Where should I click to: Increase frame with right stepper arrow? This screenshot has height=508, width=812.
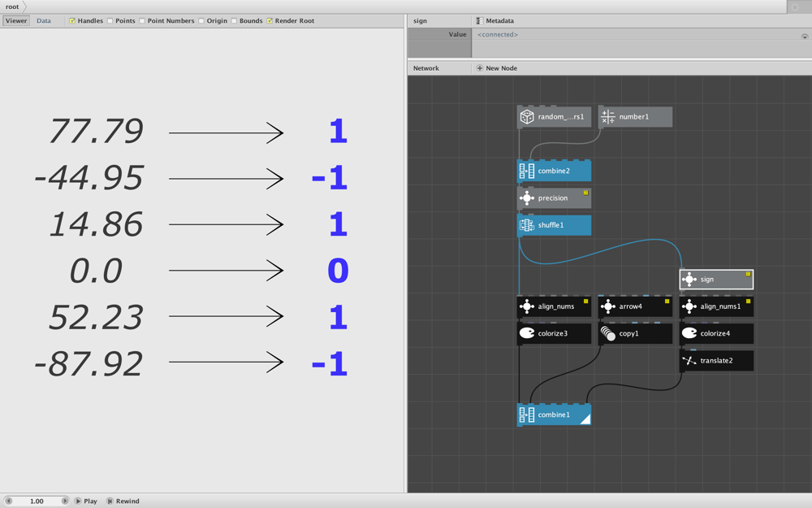tap(65, 501)
